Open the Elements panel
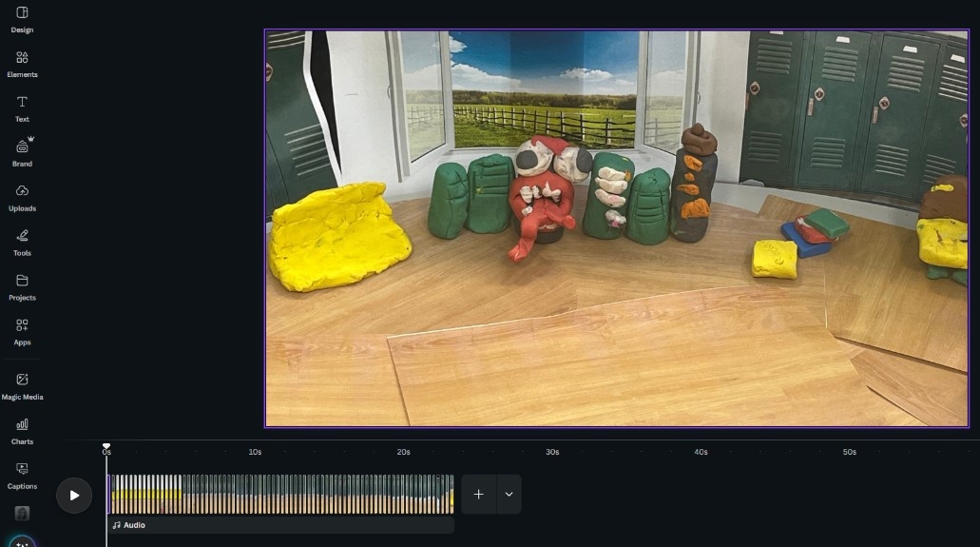Screen dimensions: 980x547 point(22,65)
